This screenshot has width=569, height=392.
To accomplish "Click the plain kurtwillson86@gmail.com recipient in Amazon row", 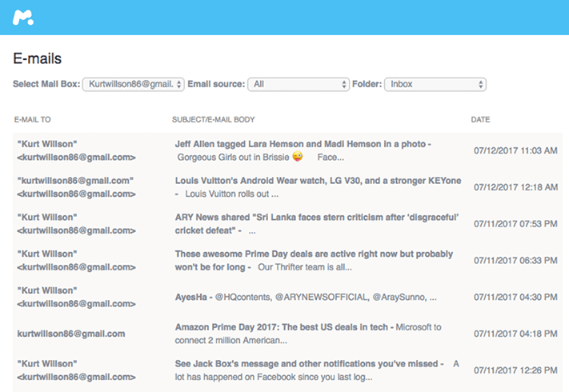I will [x=71, y=334].
